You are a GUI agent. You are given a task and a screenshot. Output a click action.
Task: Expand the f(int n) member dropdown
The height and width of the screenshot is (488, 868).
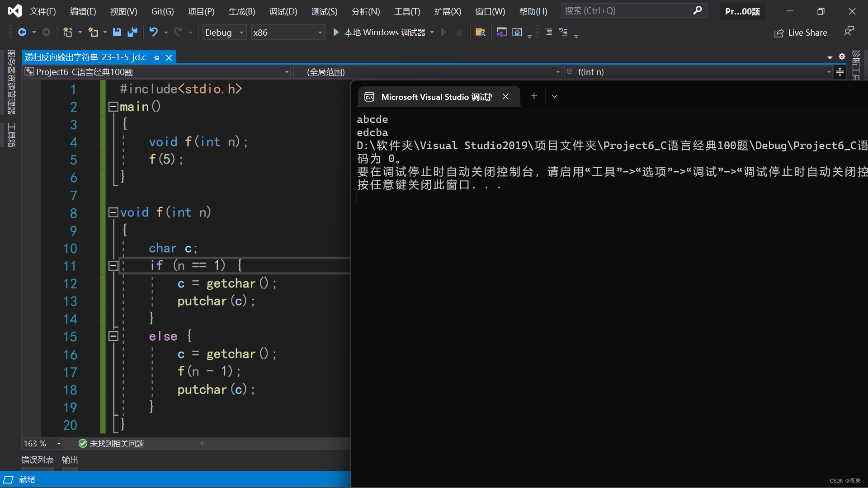[828, 72]
